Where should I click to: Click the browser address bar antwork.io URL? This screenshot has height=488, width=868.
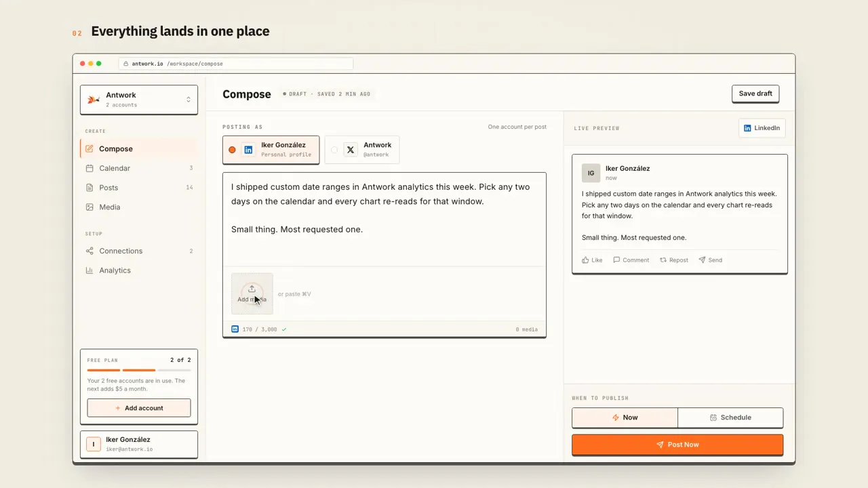pos(236,64)
